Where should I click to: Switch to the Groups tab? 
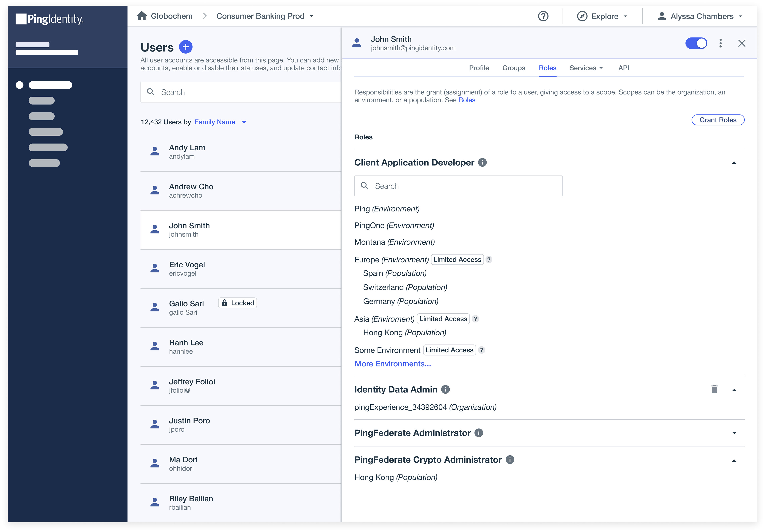(x=513, y=68)
